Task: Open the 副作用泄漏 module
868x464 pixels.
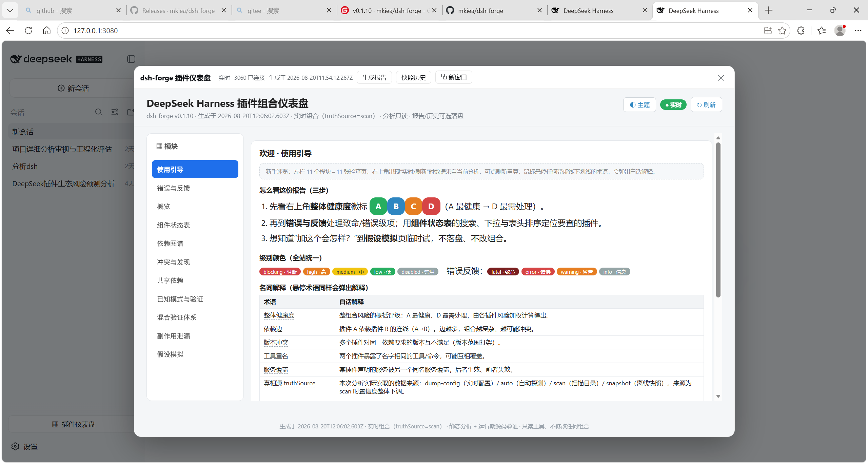Action: [x=195, y=336]
